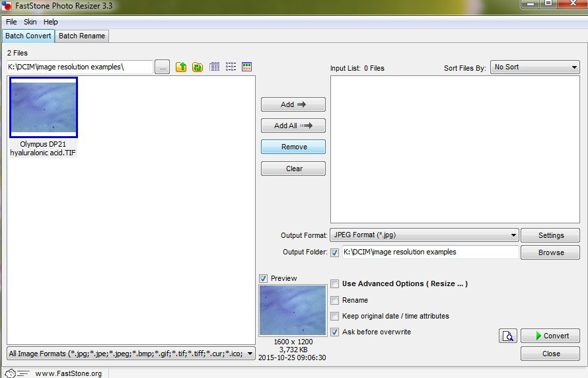Image resolution: width=588 pixels, height=378 pixels.
Task: Click the Input List: 0 Files label
Action: click(357, 68)
